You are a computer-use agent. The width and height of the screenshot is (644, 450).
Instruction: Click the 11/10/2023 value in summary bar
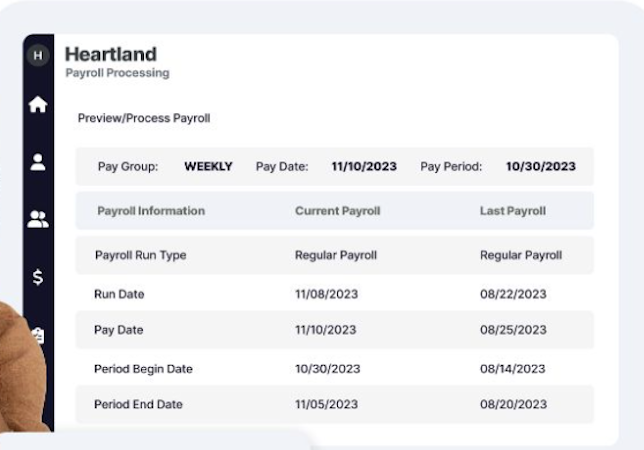[x=363, y=167]
